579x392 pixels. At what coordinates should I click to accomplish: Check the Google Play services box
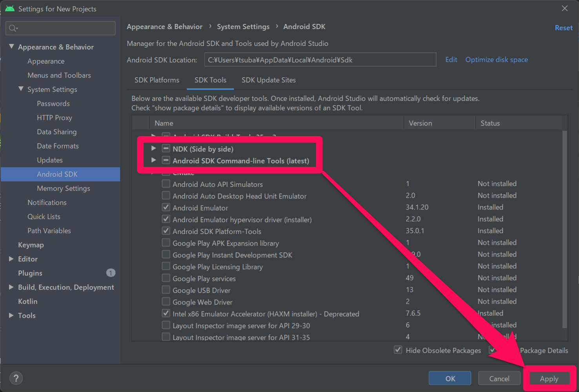point(166,278)
